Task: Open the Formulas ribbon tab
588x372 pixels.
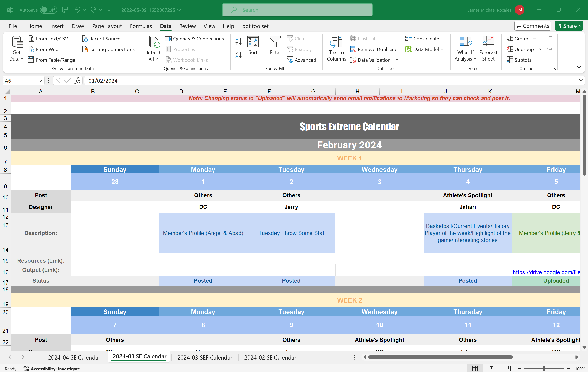Action: 141,26
